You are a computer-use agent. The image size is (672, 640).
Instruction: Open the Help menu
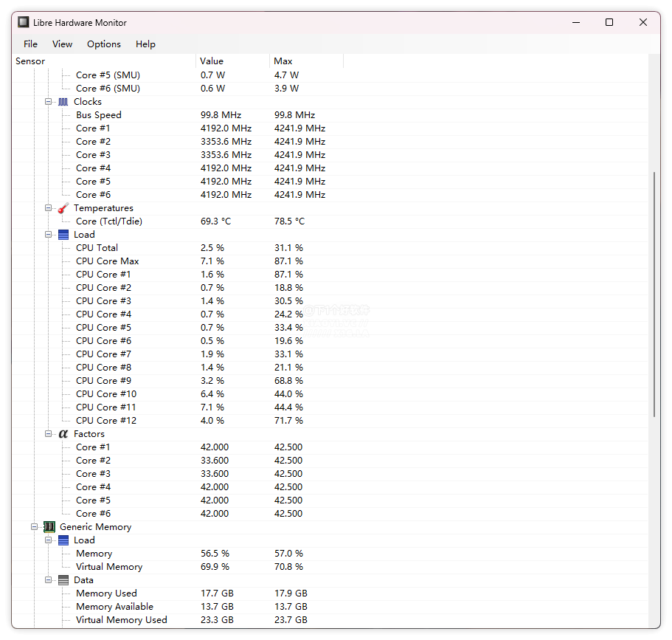(145, 44)
